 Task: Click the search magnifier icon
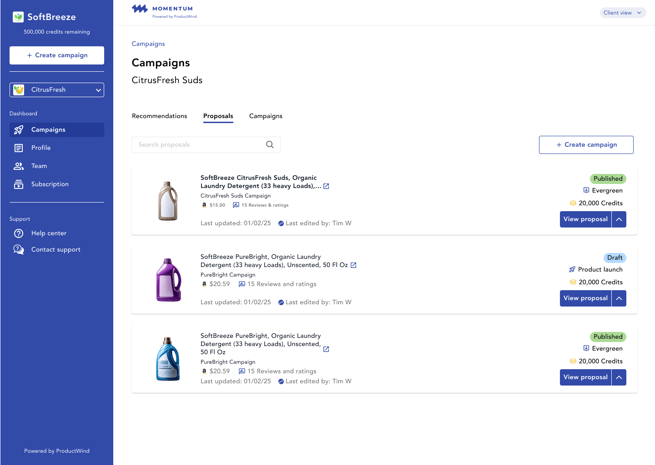tap(270, 145)
